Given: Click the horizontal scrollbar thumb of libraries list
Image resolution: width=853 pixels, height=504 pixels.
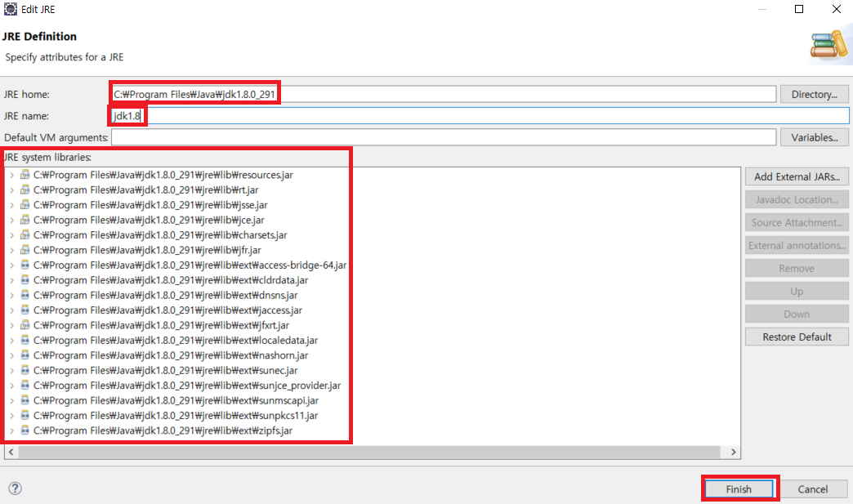Looking at the screenshot, I should coord(368,452).
